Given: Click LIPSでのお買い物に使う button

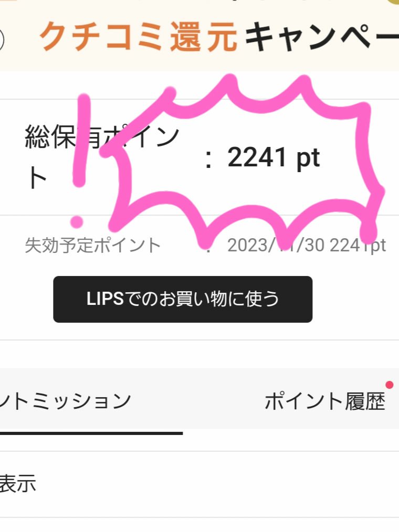Looking at the screenshot, I should click(x=183, y=299).
